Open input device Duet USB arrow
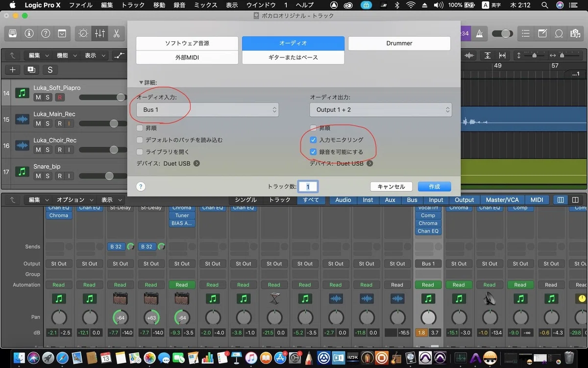The image size is (588, 368). pos(196,163)
